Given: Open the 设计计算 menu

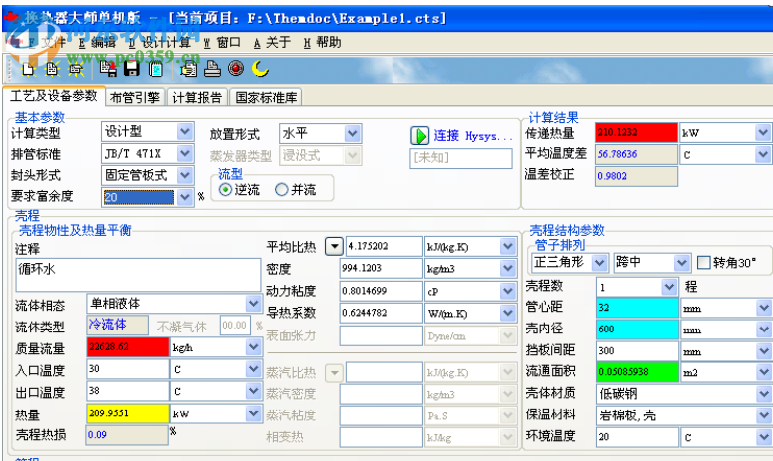Looking at the screenshot, I should pos(160,43).
